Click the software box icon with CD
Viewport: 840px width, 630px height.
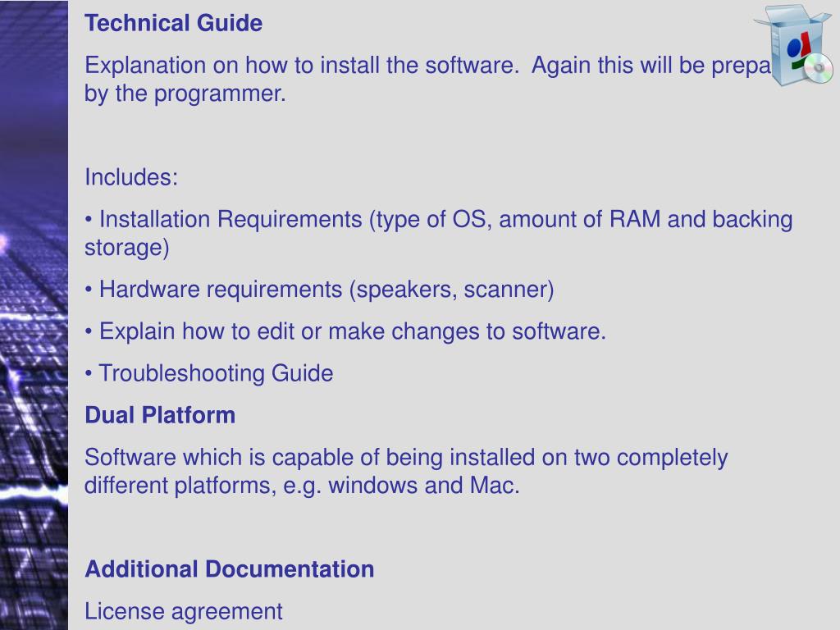pyautogui.click(x=794, y=45)
